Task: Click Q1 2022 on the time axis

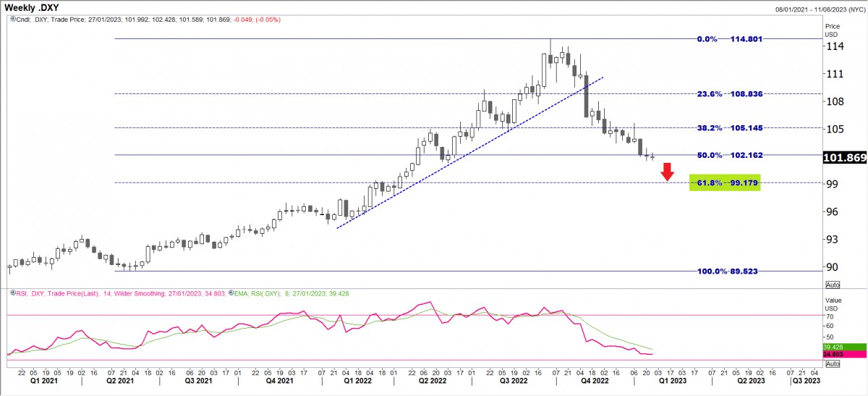Action: (x=358, y=380)
